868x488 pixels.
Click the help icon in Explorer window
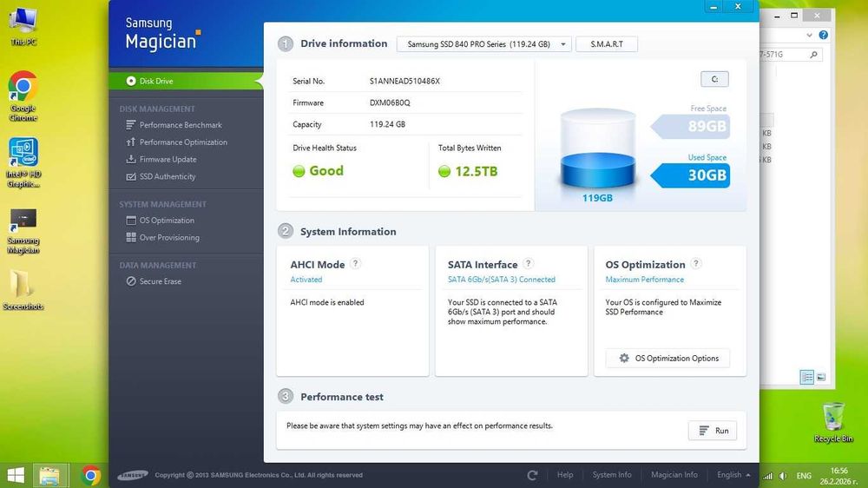(824, 35)
